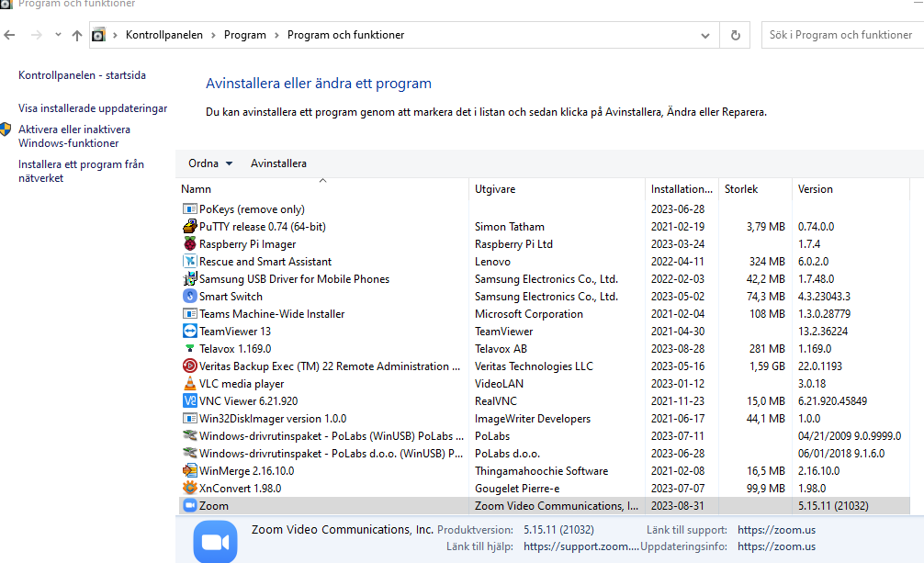Open the recent locations dropdown arrow
924x563 pixels.
(58, 34)
